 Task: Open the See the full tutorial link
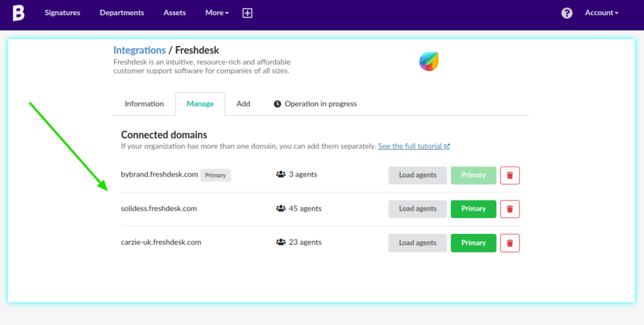coord(414,146)
